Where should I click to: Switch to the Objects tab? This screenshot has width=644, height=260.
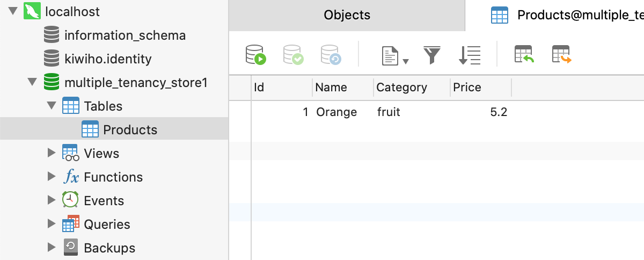[347, 15]
